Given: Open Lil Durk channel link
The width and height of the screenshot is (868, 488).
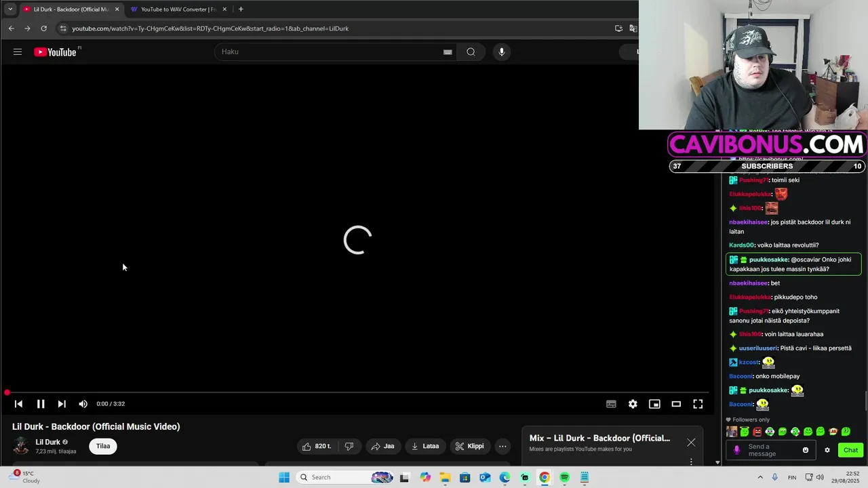Looking at the screenshot, I should (x=48, y=442).
